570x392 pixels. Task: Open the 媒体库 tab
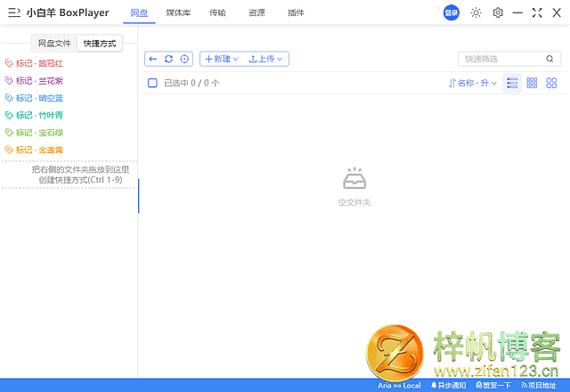click(178, 12)
